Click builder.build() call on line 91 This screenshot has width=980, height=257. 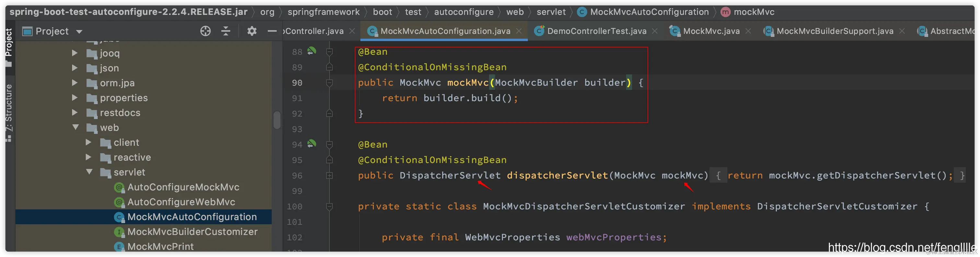pyautogui.click(x=467, y=98)
